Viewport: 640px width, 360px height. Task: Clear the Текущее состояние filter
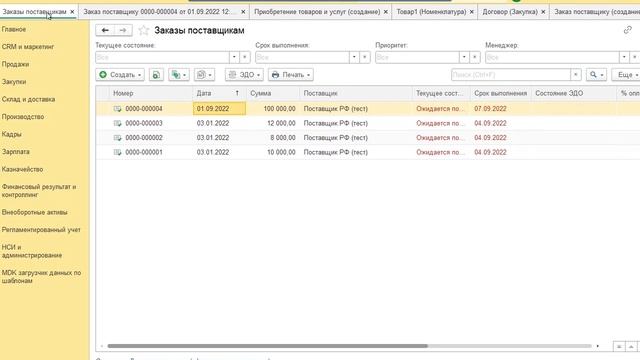244,57
